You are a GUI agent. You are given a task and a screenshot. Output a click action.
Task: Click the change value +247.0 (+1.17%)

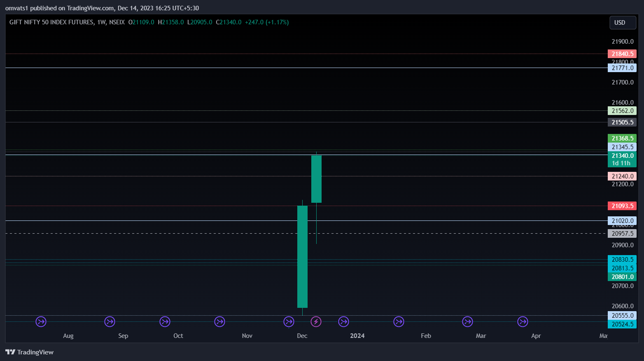pyautogui.click(x=267, y=22)
